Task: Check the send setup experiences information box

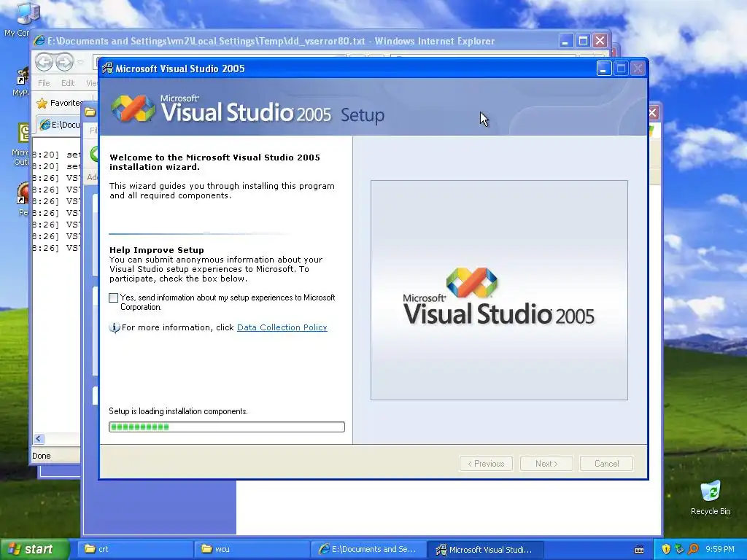Action: pos(113,298)
